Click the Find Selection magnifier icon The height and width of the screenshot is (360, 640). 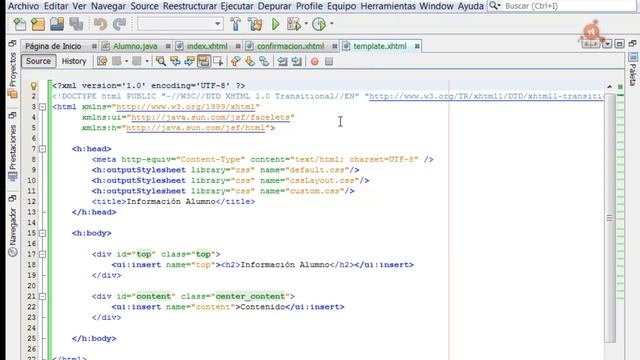coord(161,61)
